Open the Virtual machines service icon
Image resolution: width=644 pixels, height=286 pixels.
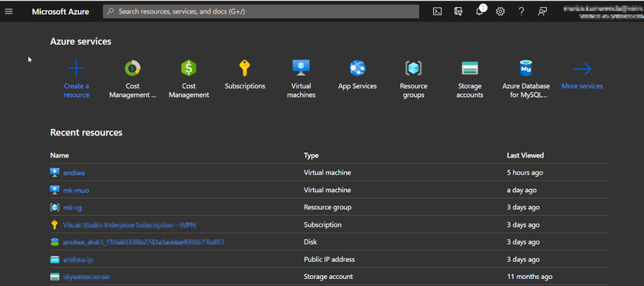[301, 68]
